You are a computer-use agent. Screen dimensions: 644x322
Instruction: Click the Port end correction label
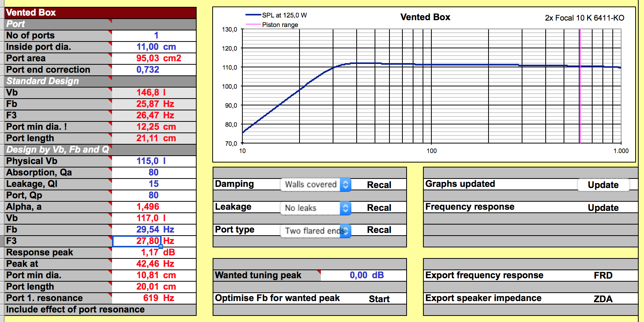48,70
